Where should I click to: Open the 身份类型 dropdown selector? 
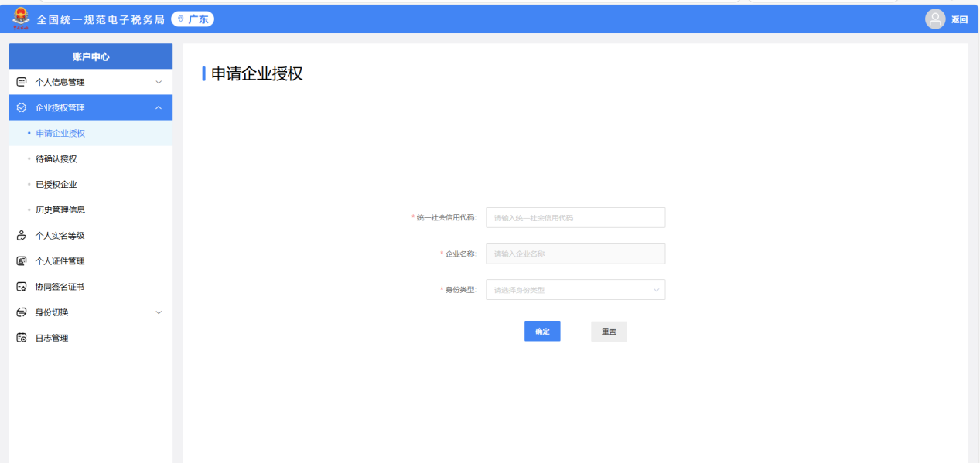click(x=575, y=290)
